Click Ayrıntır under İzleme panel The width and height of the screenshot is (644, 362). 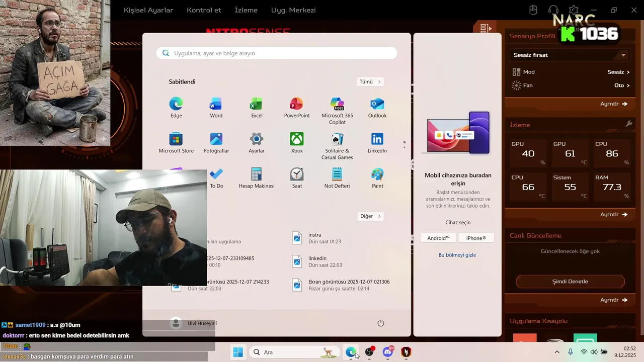pos(614,215)
